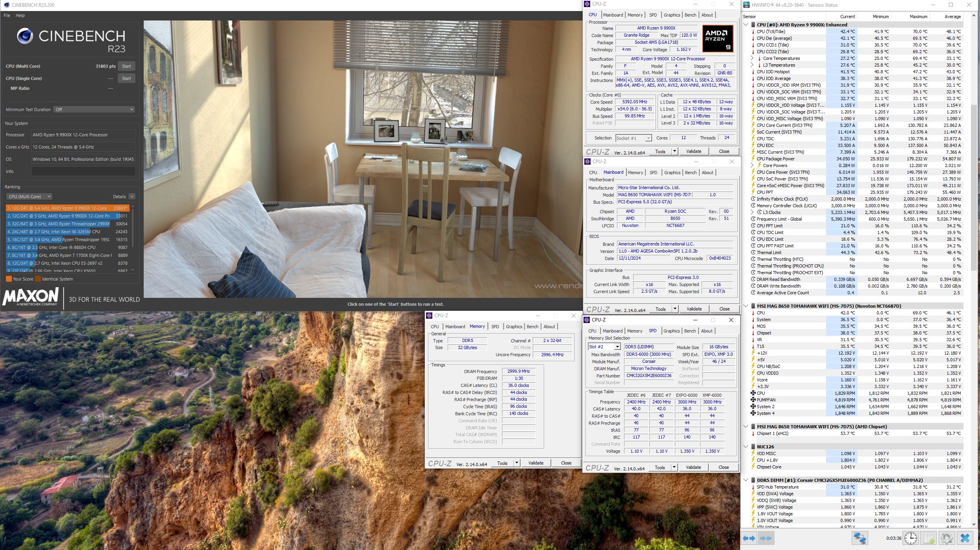Click the Cinebench R23 sphere logo
This screenshot has height=550, width=980.
pos(25,36)
